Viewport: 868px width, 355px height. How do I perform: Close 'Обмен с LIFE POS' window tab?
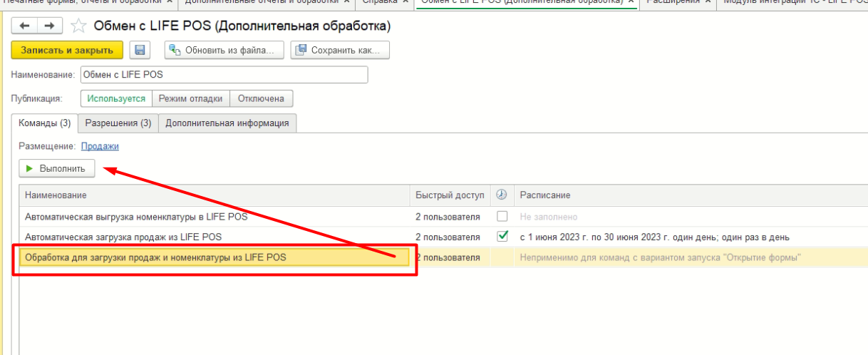tap(631, 2)
